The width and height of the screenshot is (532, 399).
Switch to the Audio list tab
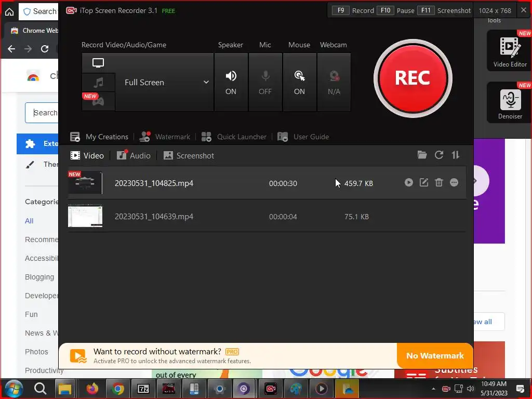click(134, 155)
